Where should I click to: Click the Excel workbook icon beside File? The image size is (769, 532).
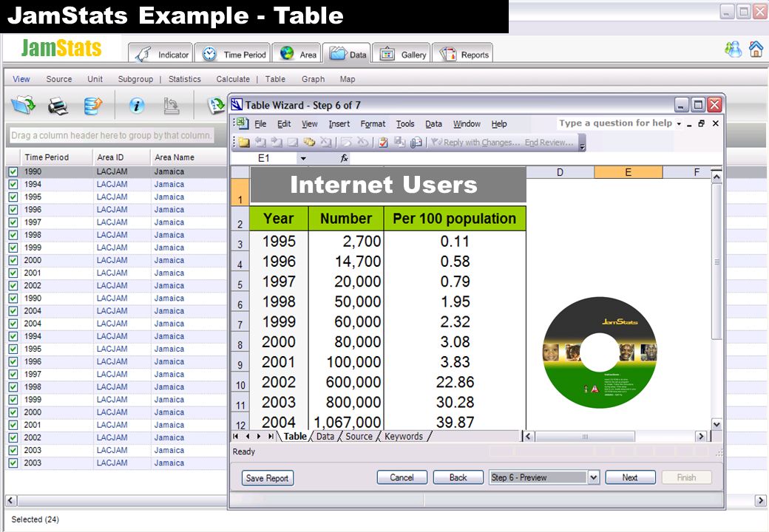(x=241, y=123)
